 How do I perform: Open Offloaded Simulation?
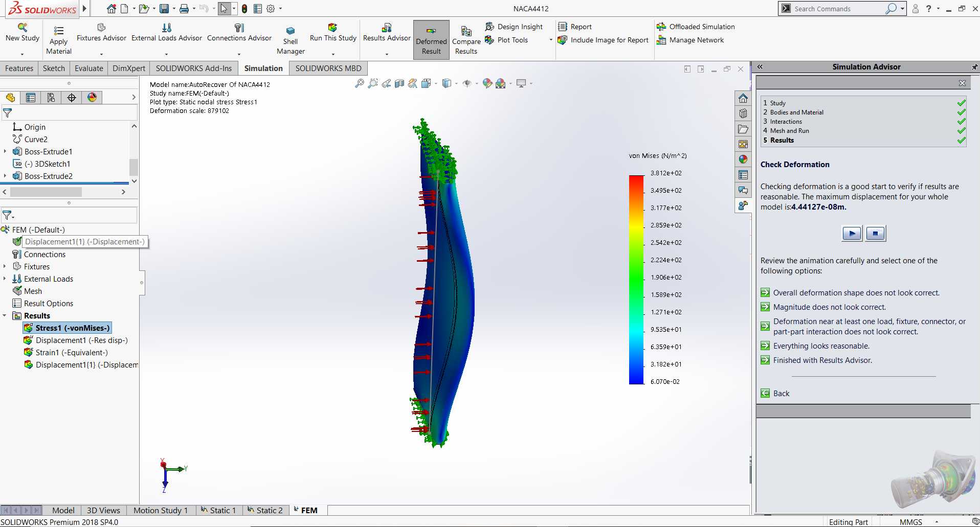696,27
